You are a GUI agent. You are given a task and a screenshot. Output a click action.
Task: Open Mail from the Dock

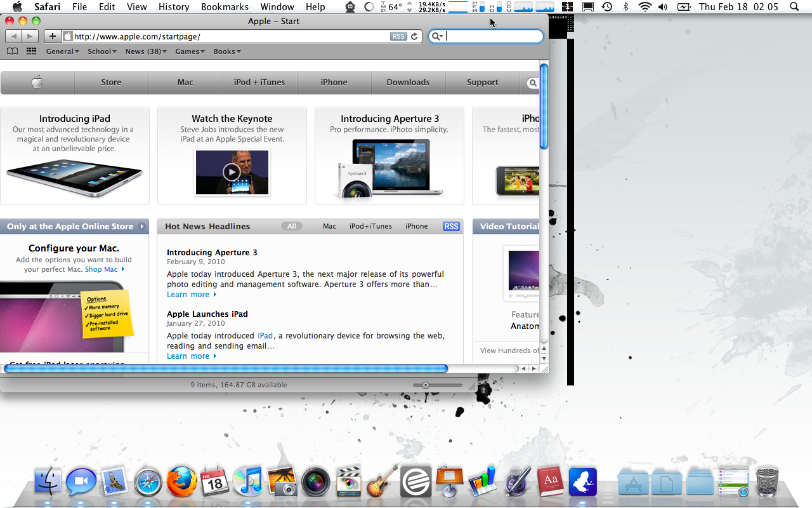(x=115, y=482)
